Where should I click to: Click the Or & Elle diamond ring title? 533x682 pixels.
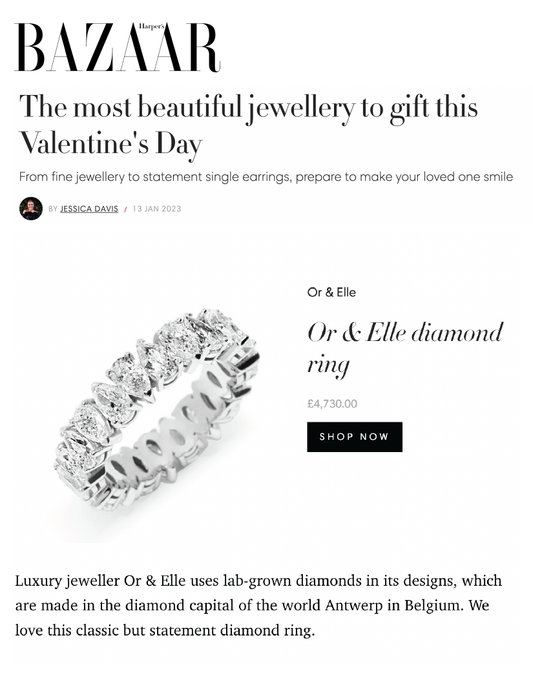tap(405, 348)
